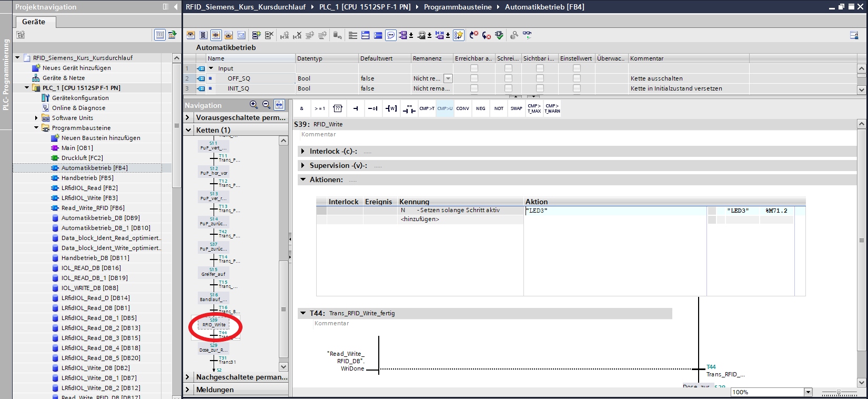The height and width of the screenshot is (399, 868).
Task: Expand Software Units tree node
Action: click(x=36, y=118)
